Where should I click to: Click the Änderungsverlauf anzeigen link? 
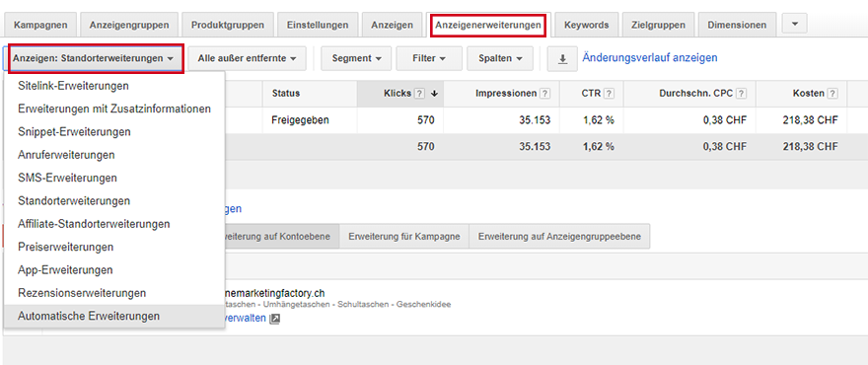tap(650, 57)
